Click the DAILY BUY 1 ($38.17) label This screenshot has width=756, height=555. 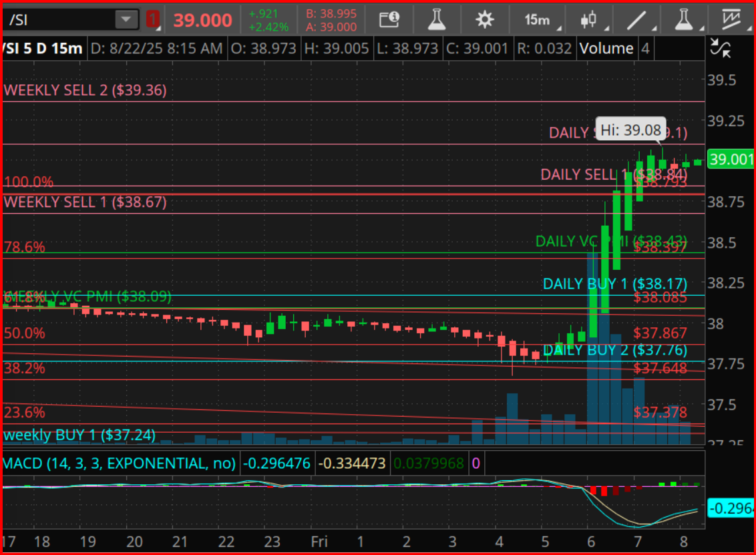point(615,284)
